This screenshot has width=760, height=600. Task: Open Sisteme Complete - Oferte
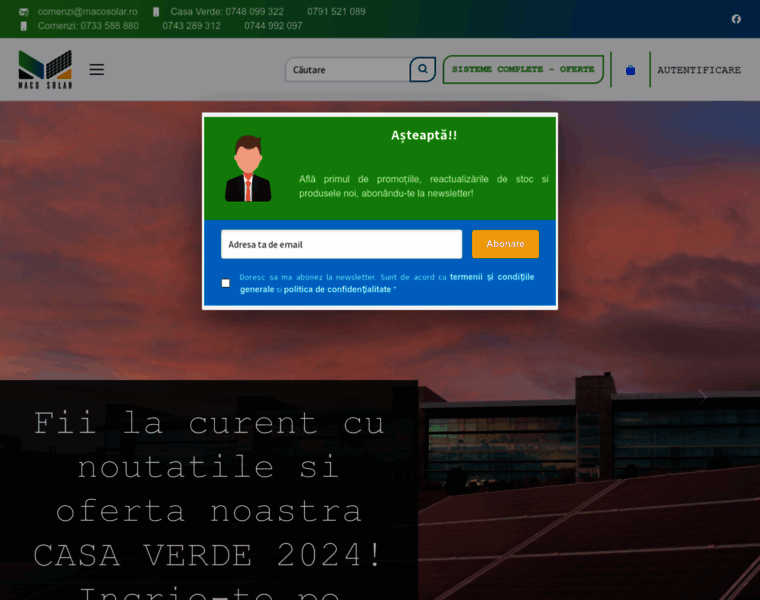523,69
